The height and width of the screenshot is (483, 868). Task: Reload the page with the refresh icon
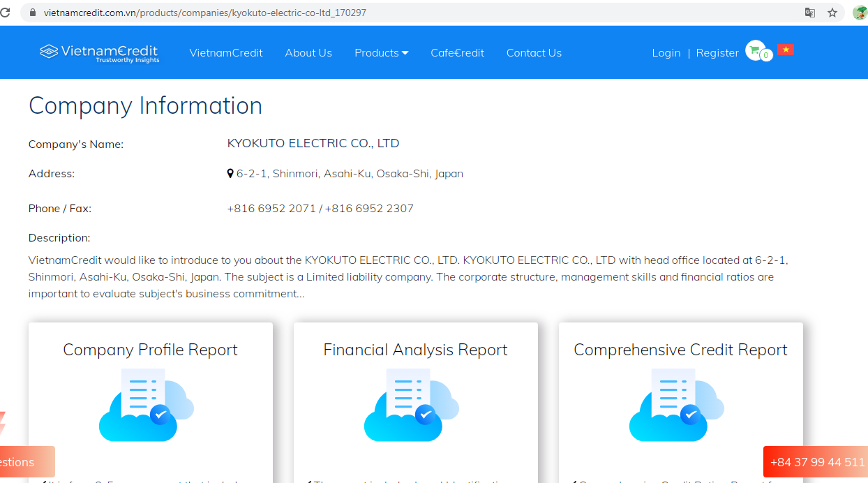[x=6, y=13]
